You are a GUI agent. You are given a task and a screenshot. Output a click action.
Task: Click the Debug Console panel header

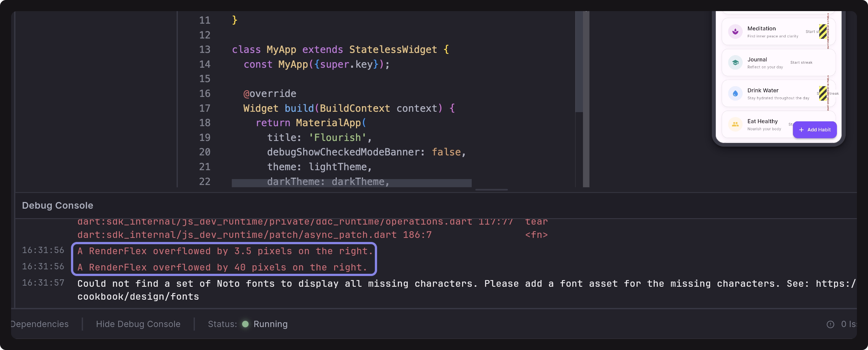(x=58, y=205)
